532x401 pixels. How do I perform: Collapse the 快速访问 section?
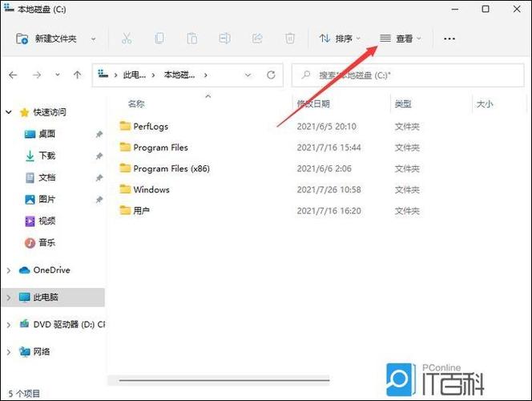(9, 112)
